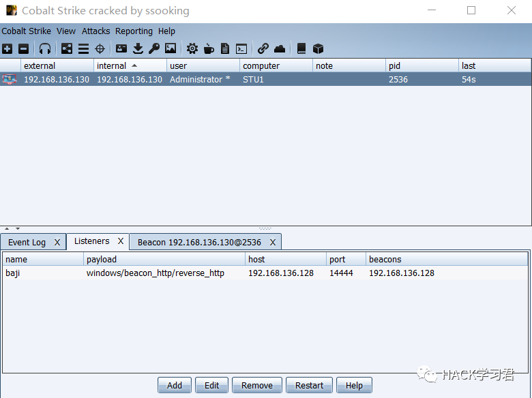Open About cube icon
Image resolution: width=532 pixels, height=398 pixels.
pos(318,49)
